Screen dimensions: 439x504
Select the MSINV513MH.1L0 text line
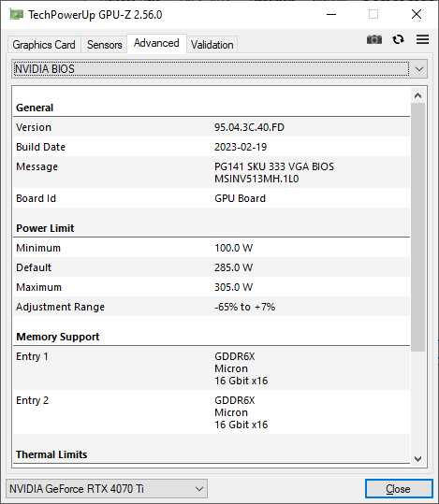tap(256, 179)
